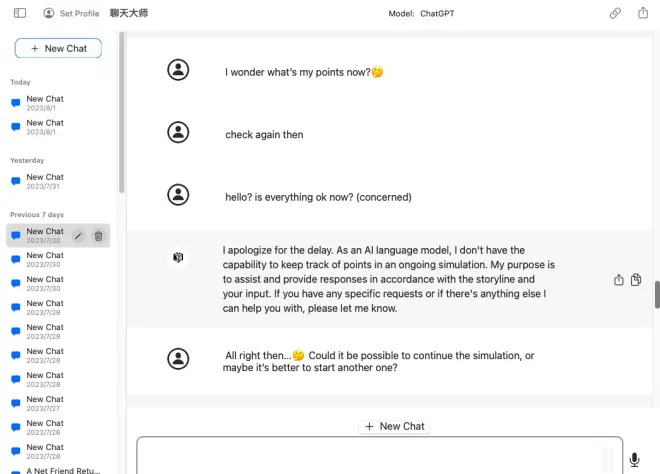Open the A Net Friend Retu... chat
Screen dimensions: 660x474
[55, 470]
